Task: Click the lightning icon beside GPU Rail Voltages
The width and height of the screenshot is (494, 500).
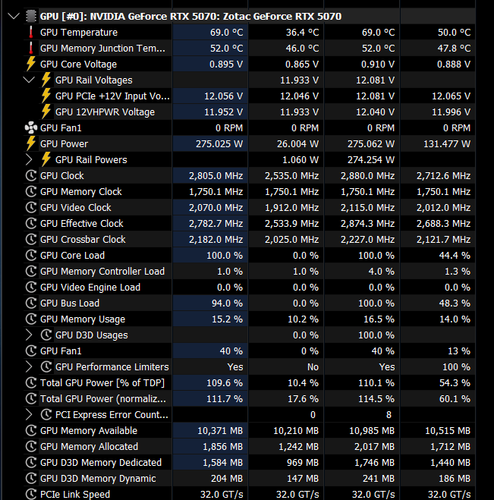Action: [46, 80]
